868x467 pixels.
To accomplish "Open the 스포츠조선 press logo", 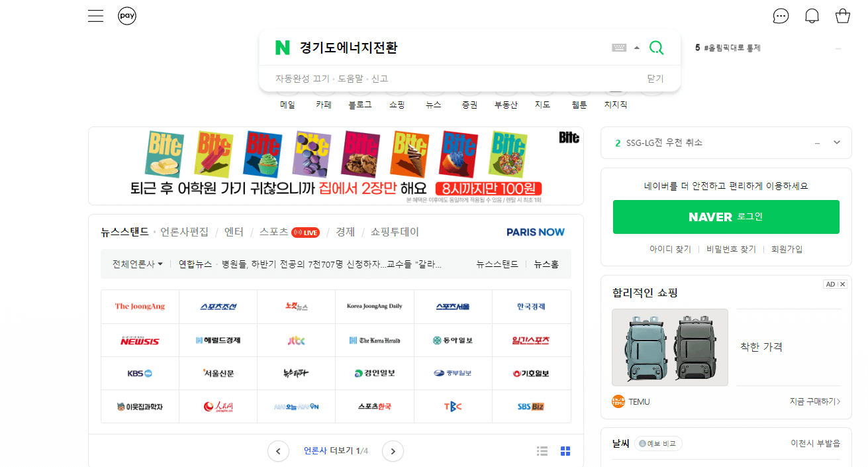I will point(218,307).
